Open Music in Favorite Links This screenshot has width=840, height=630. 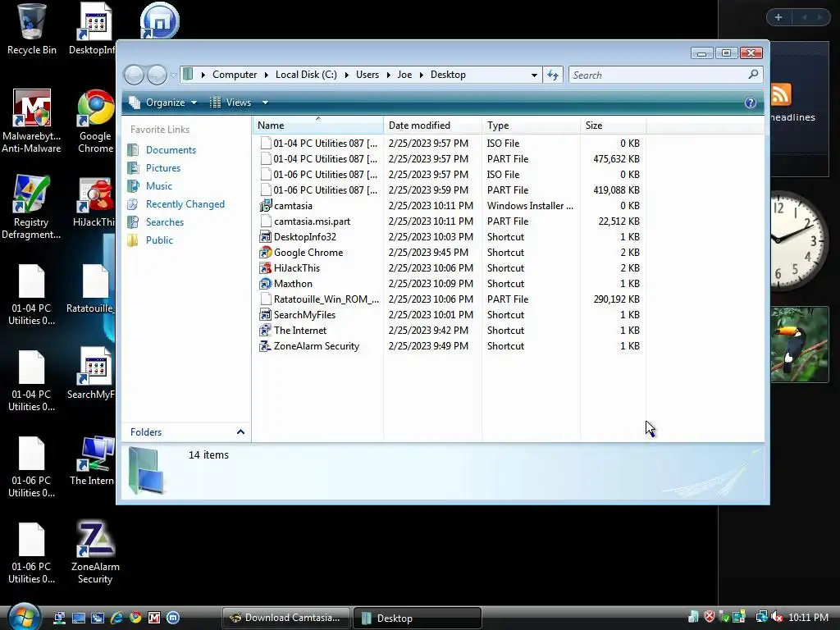(x=159, y=186)
